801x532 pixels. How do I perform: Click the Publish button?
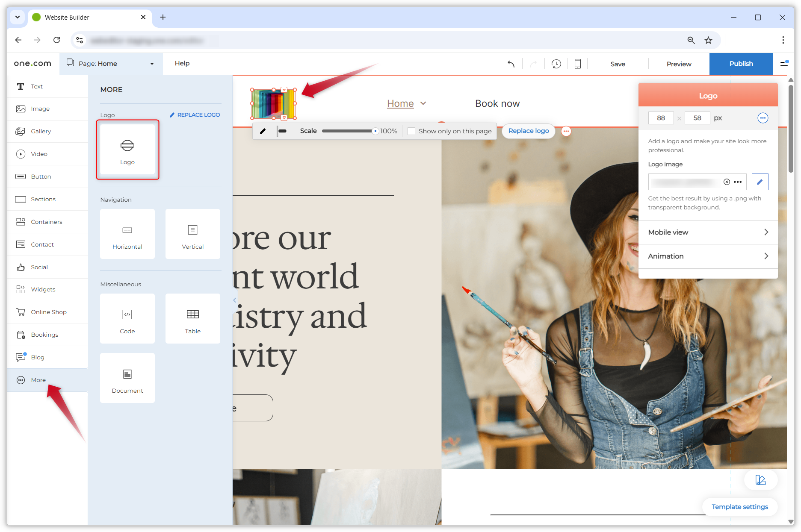tap(741, 64)
